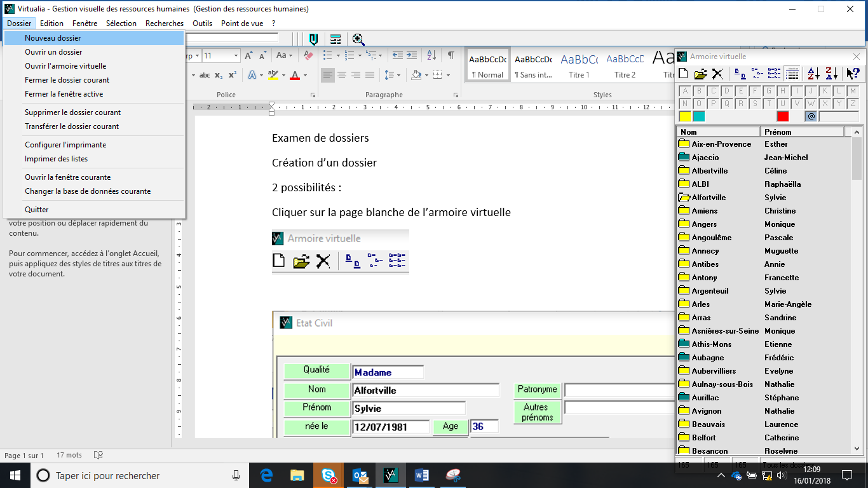This screenshot has height=488, width=868.
Task: Open the Point de vue menu
Action: pos(242,24)
